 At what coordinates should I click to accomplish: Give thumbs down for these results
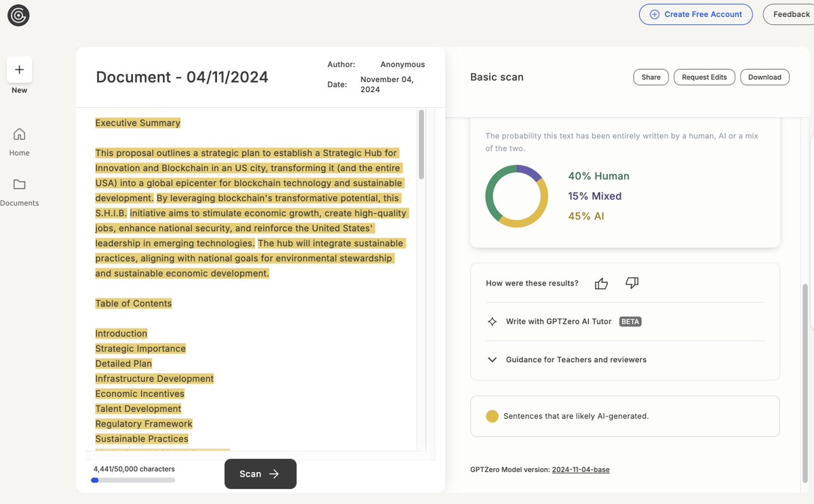click(632, 283)
